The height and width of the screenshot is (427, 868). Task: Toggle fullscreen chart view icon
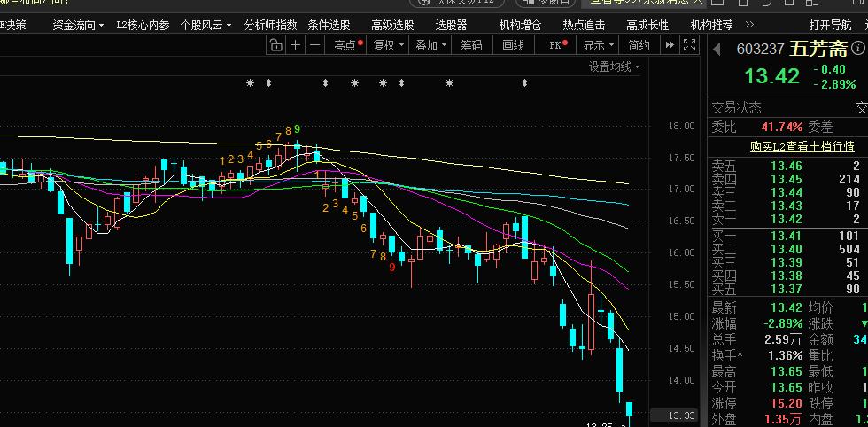coord(689,45)
